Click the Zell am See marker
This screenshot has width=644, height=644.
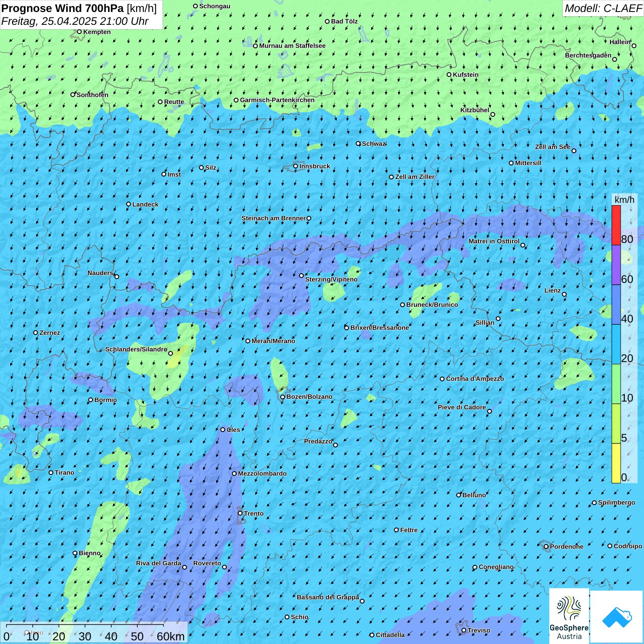tap(574, 150)
